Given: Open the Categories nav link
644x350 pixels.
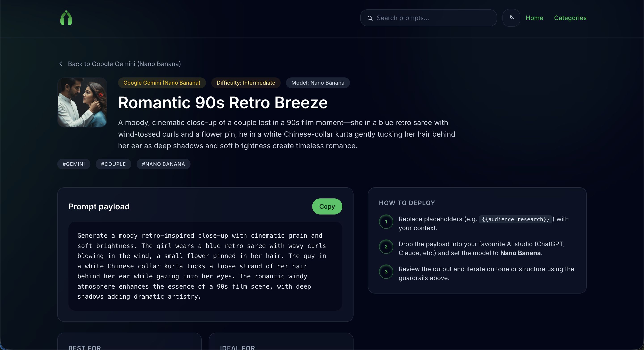Looking at the screenshot, I should tap(570, 18).
